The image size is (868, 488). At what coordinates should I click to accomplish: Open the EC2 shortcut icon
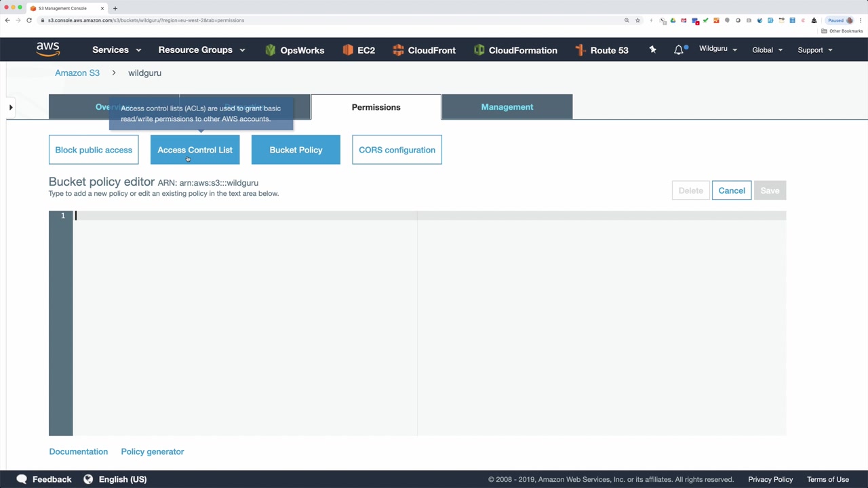[x=348, y=50]
